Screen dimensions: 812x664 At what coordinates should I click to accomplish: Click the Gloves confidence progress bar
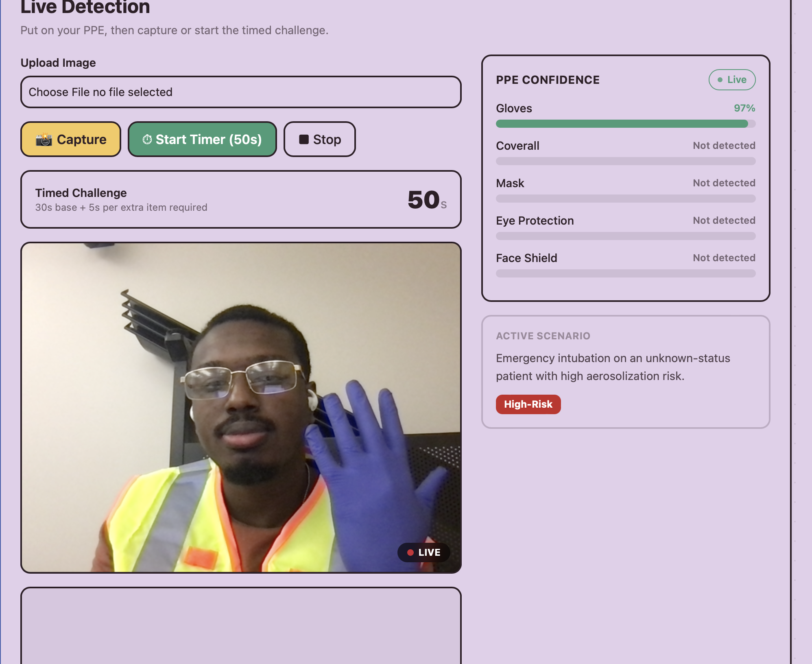(x=625, y=124)
